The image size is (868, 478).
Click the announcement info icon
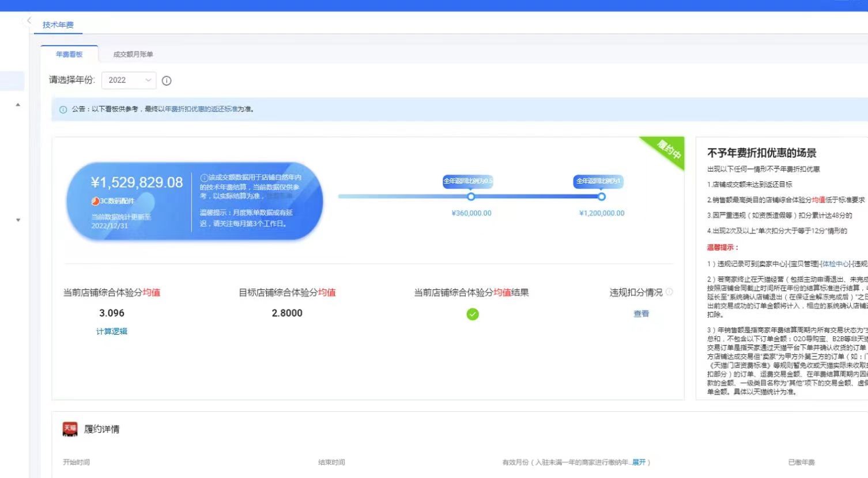tap(63, 109)
